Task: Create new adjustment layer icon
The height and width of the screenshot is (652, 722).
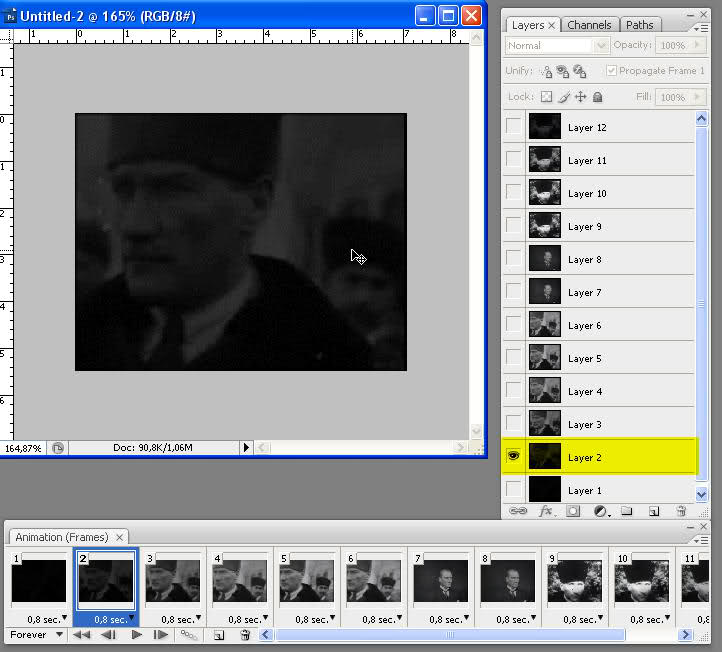Action: tap(600, 511)
